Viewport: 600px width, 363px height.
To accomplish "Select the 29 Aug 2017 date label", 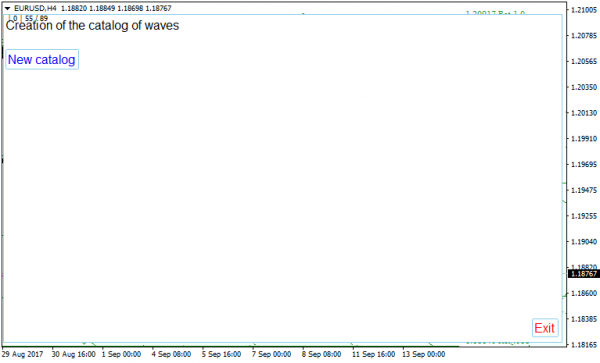I will point(23,354).
